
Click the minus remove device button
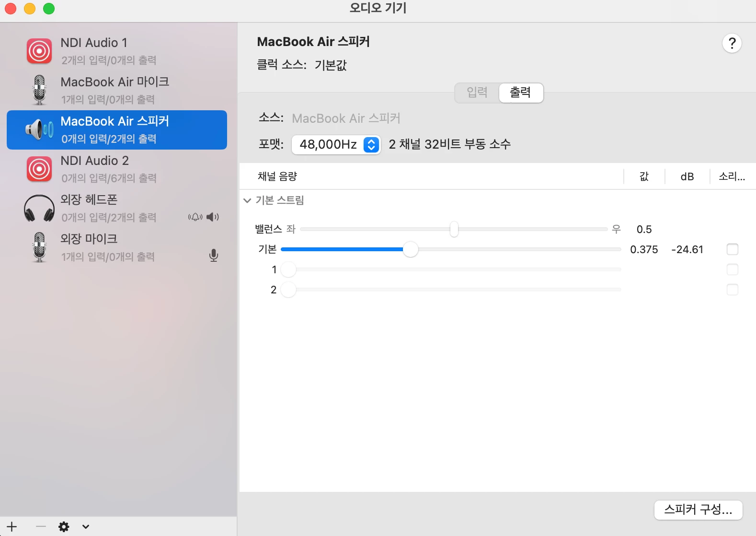[41, 526]
